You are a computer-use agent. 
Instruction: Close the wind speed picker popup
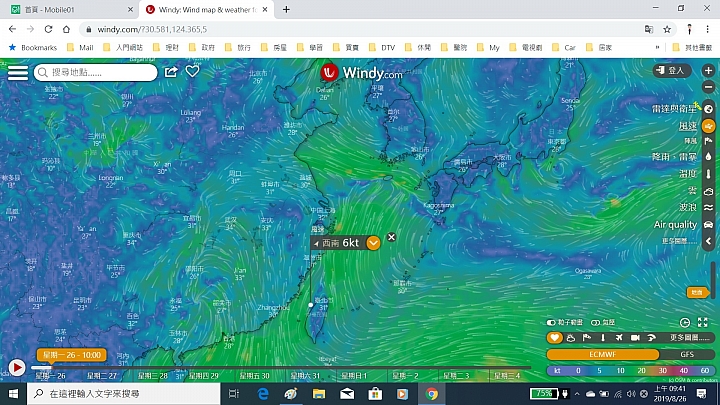click(391, 237)
